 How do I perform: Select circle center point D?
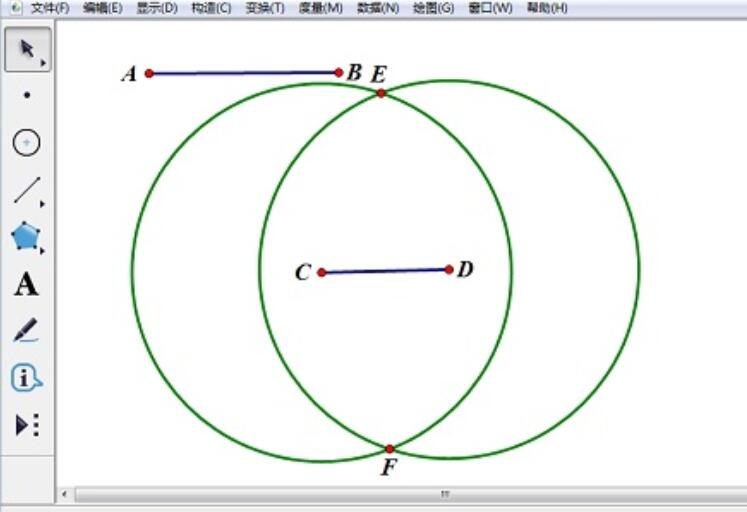(x=449, y=270)
